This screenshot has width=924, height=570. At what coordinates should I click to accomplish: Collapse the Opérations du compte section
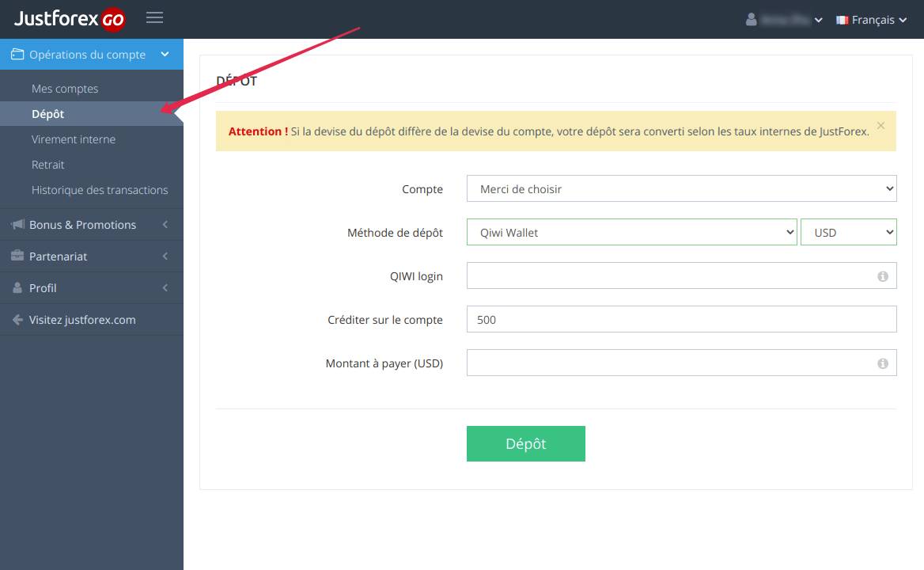tap(165, 55)
